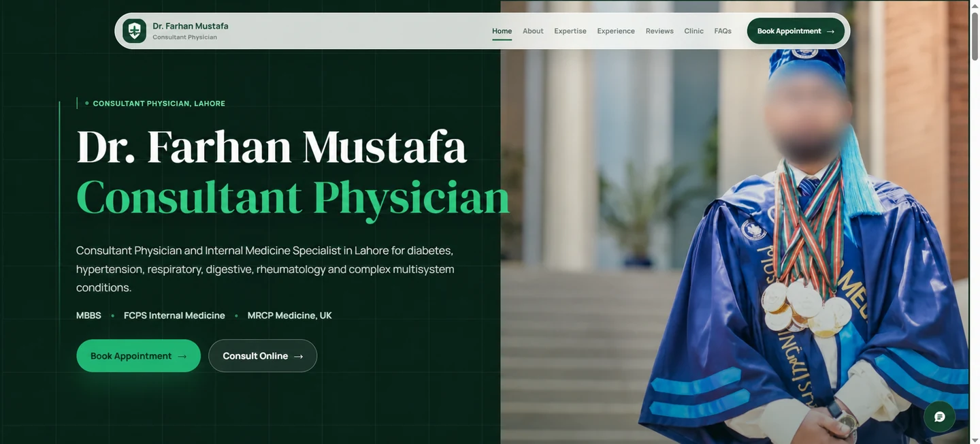
Task: Click the 'MRCP Medicine, UK' credential
Action: point(290,315)
